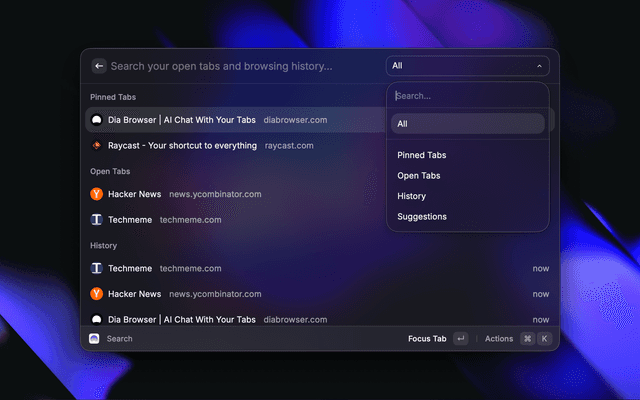
Task: Click the Hacker News icon under Open Tabs
Action: tap(96, 194)
